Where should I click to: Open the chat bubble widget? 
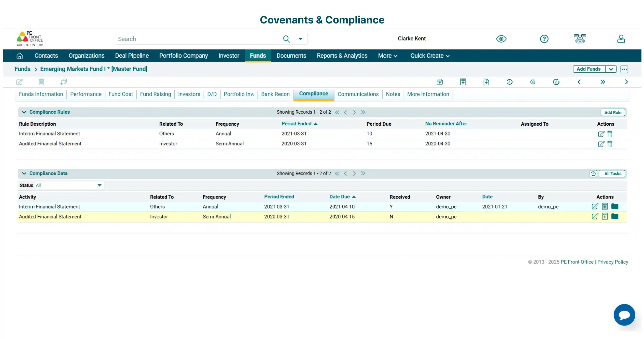coord(624,315)
